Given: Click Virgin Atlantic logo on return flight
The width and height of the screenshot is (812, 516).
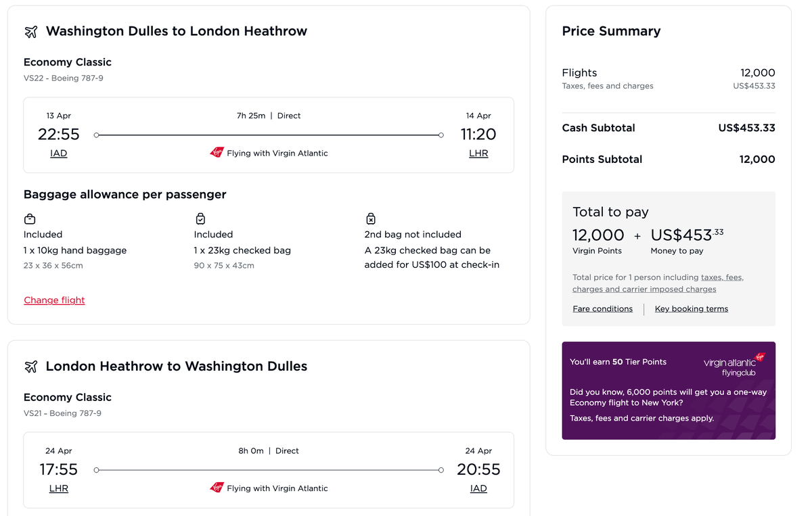Looking at the screenshot, I should tap(217, 488).
